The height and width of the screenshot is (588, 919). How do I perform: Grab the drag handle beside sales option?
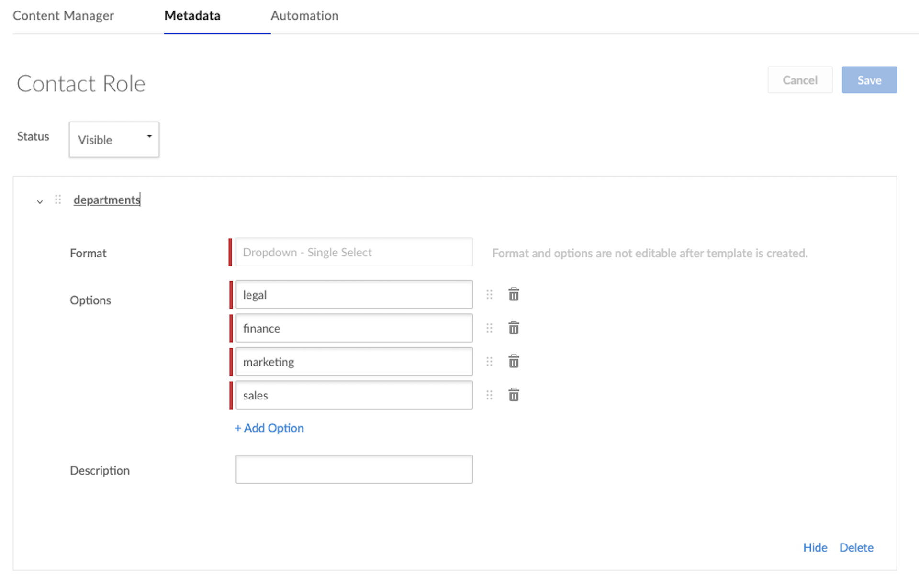click(x=489, y=395)
